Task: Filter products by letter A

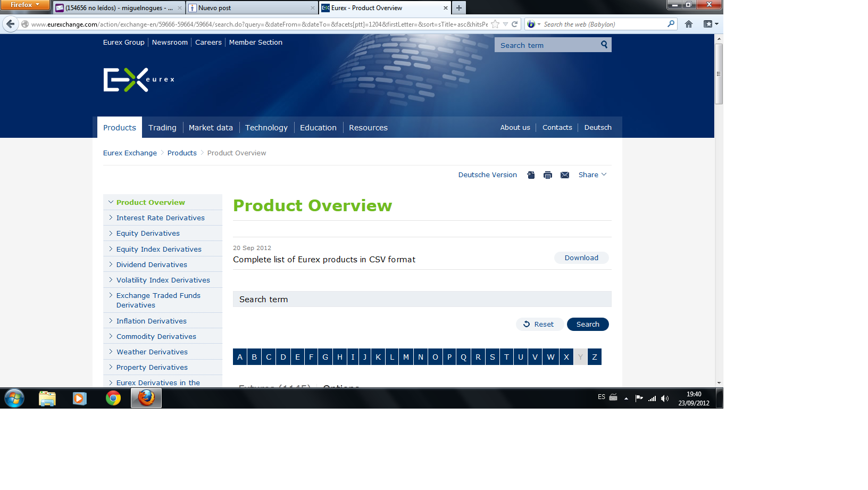Action: 240,357
